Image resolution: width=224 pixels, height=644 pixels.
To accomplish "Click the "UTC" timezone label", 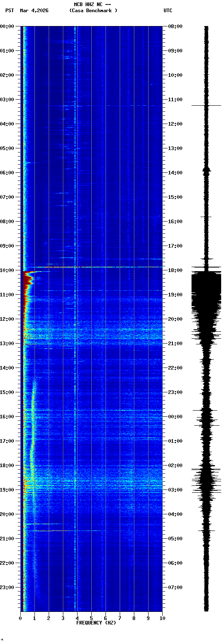I will (168, 11).
